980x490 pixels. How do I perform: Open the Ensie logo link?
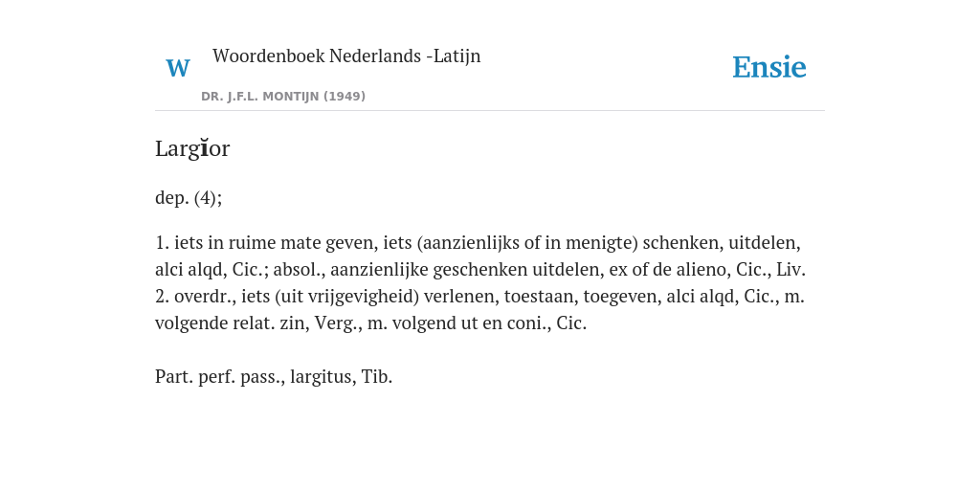[x=769, y=67]
